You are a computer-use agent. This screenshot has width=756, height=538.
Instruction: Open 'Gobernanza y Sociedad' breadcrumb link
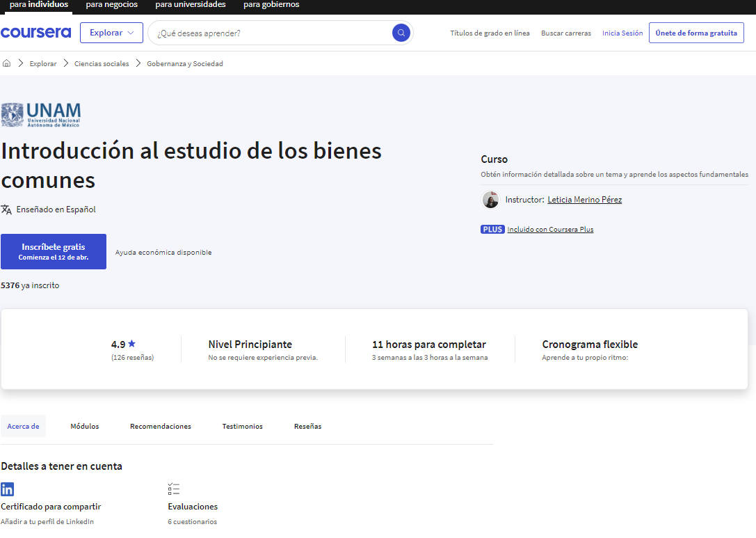pyautogui.click(x=185, y=64)
